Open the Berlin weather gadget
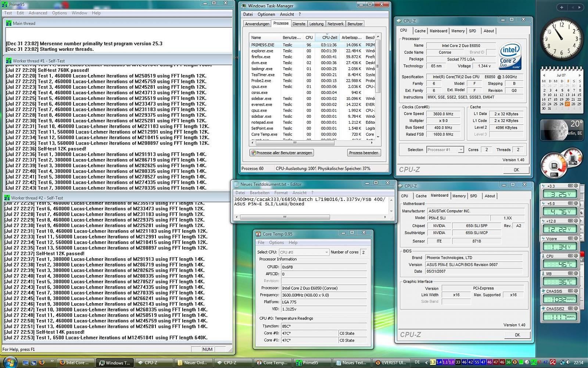The height and width of the screenshot is (368, 588). pos(561,130)
